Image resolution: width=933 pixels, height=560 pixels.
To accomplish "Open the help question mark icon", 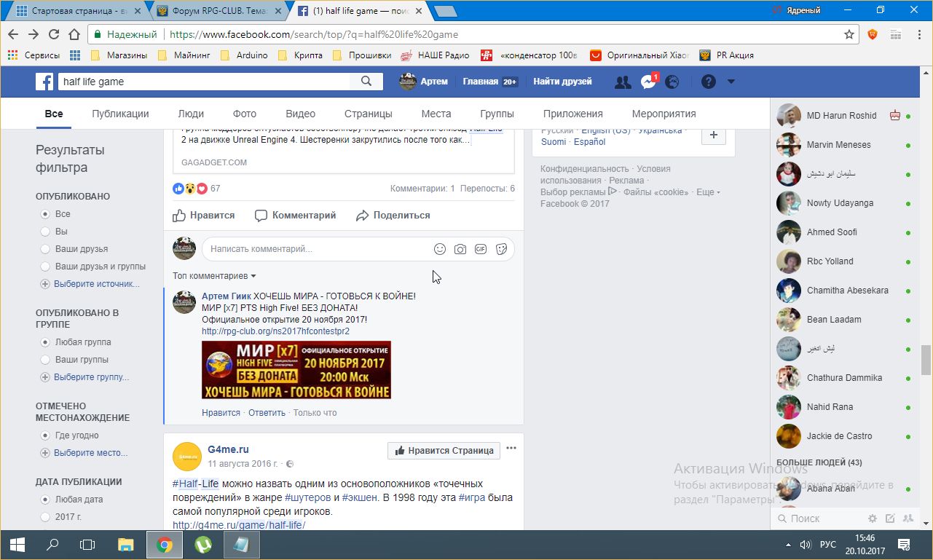I will 709,82.
